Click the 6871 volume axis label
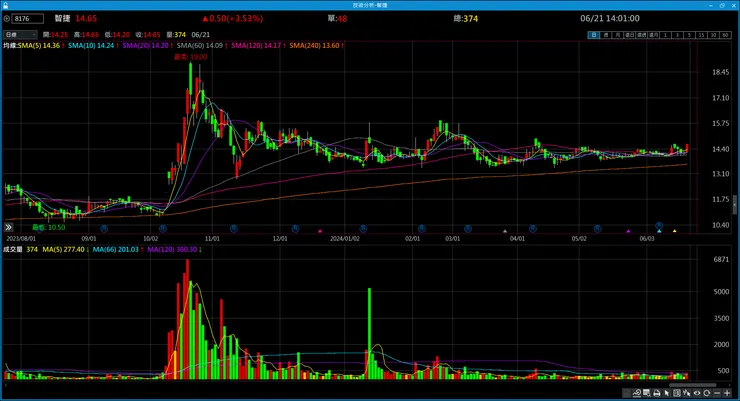Viewport: 740px width, 401px height. coord(721,259)
